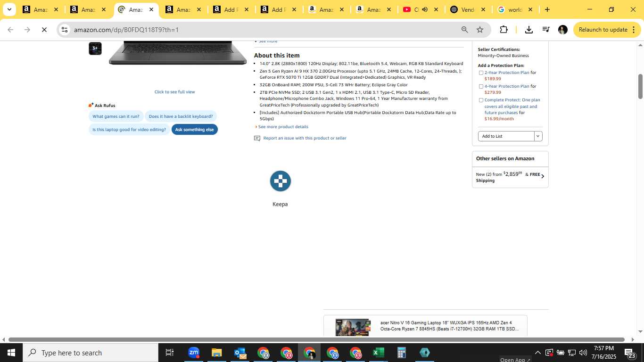This screenshot has width=644, height=362.
Task: Click the volume icon in system tray
Action: click(x=583, y=353)
